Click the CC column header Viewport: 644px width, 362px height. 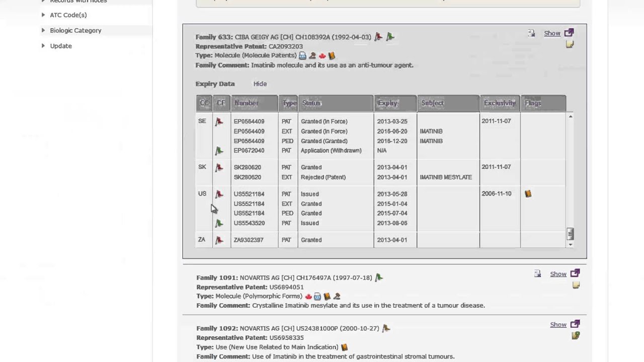(x=204, y=103)
